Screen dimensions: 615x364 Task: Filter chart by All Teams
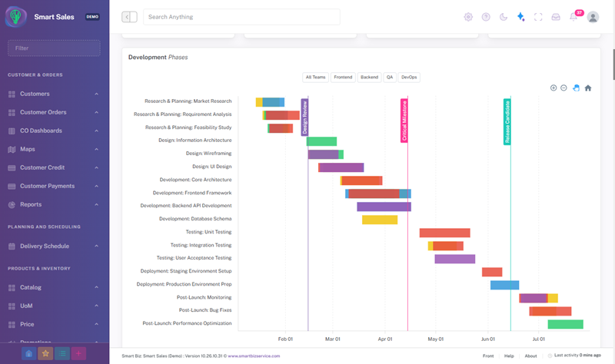316,78
